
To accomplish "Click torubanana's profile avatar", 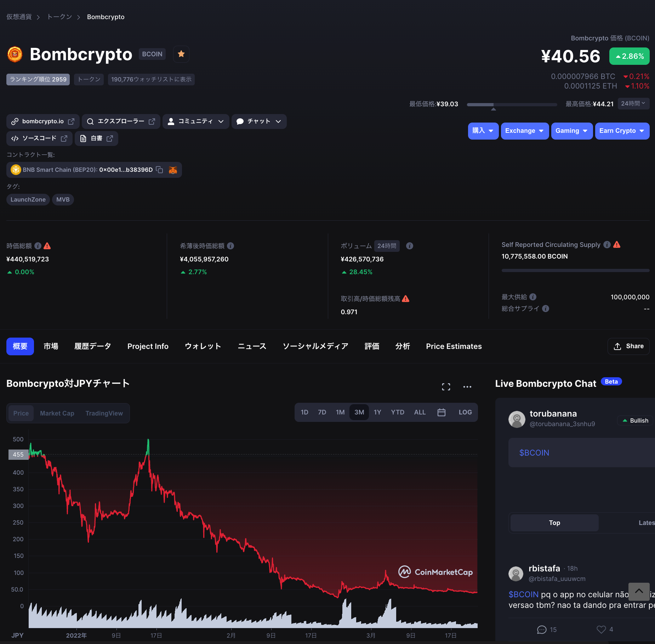I will (517, 419).
